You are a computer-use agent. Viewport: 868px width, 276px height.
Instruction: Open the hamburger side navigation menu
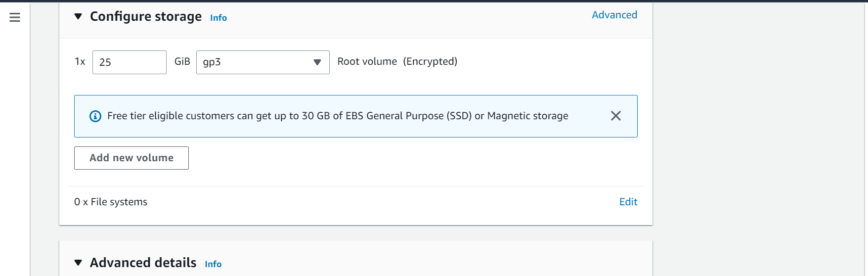pyautogui.click(x=15, y=18)
